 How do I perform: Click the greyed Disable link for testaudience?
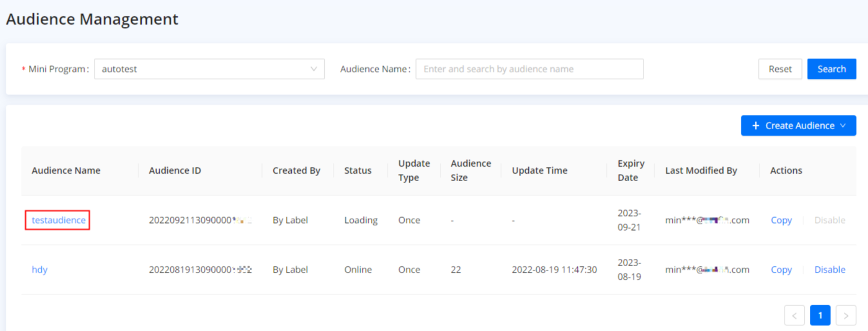(829, 220)
